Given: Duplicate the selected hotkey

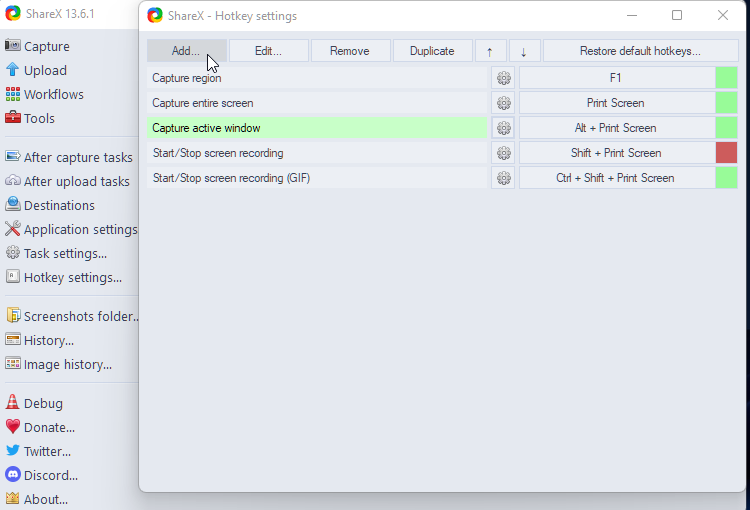Looking at the screenshot, I should (x=432, y=51).
